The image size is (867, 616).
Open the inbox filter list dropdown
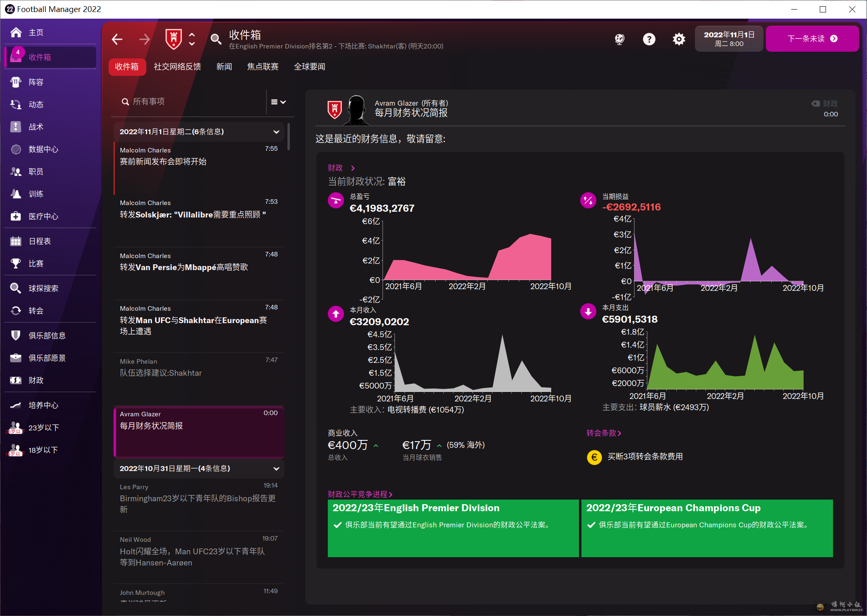(279, 102)
